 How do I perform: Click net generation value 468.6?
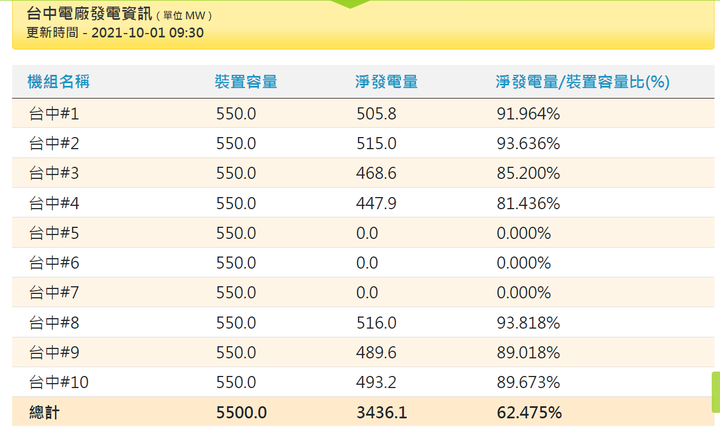(x=377, y=174)
